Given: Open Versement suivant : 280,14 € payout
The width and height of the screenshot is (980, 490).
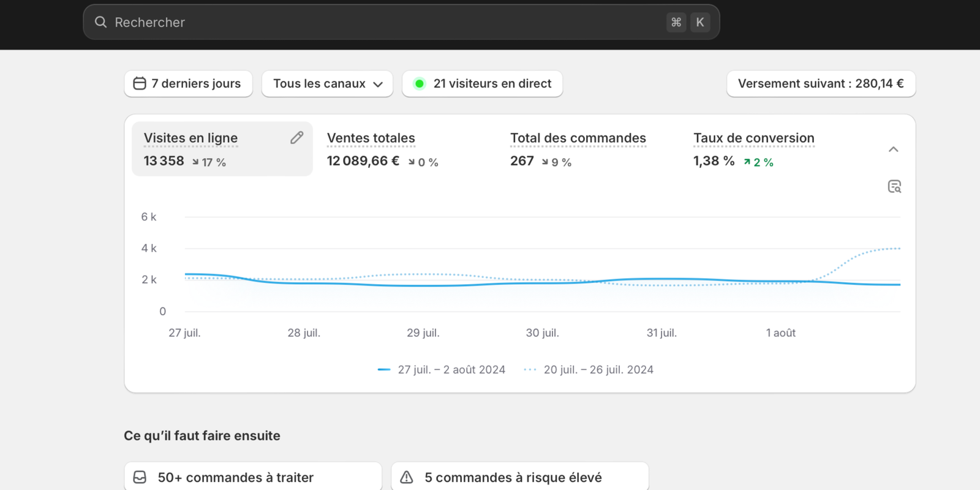Looking at the screenshot, I should pos(821,83).
